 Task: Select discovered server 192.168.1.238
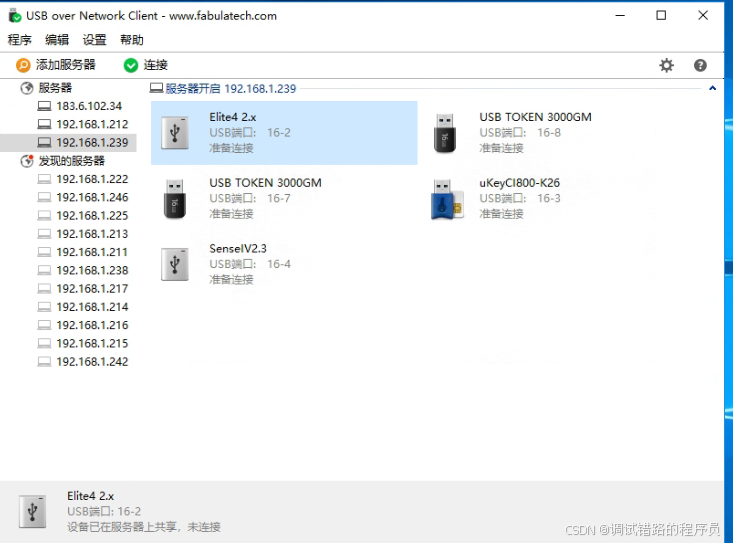pyautogui.click(x=92, y=270)
